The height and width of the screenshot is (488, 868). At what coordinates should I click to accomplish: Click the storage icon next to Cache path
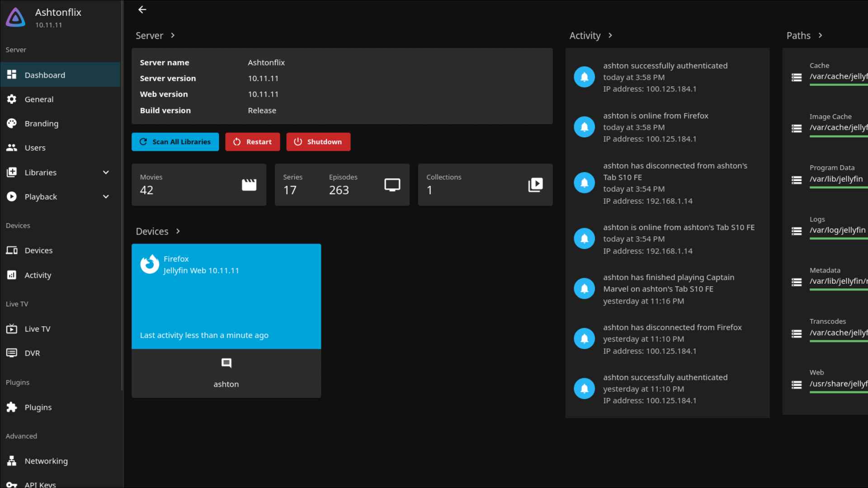point(797,77)
